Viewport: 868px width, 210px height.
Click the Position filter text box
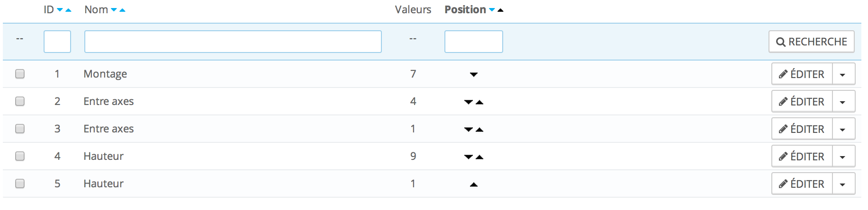tap(474, 42)
